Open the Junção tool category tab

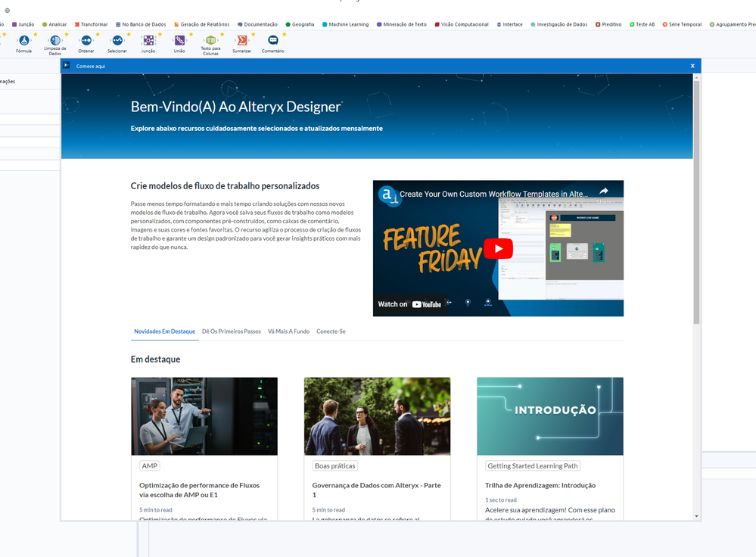tap(23, 24)
